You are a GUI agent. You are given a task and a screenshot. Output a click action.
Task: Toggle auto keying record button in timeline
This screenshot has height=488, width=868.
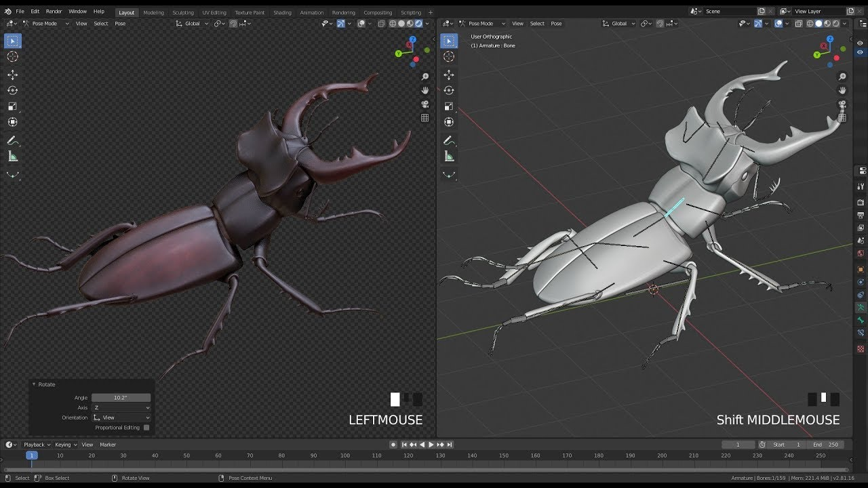[x=393, y=445]
